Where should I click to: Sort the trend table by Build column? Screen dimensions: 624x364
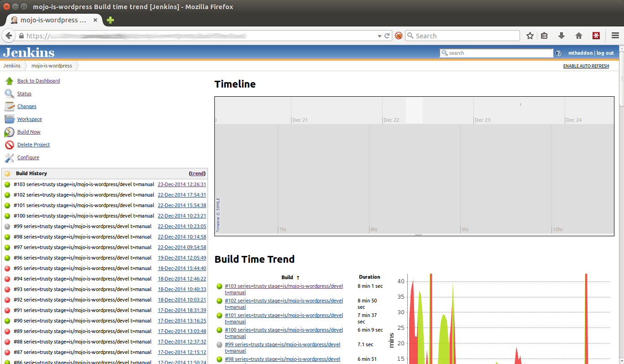click(291, 277)
